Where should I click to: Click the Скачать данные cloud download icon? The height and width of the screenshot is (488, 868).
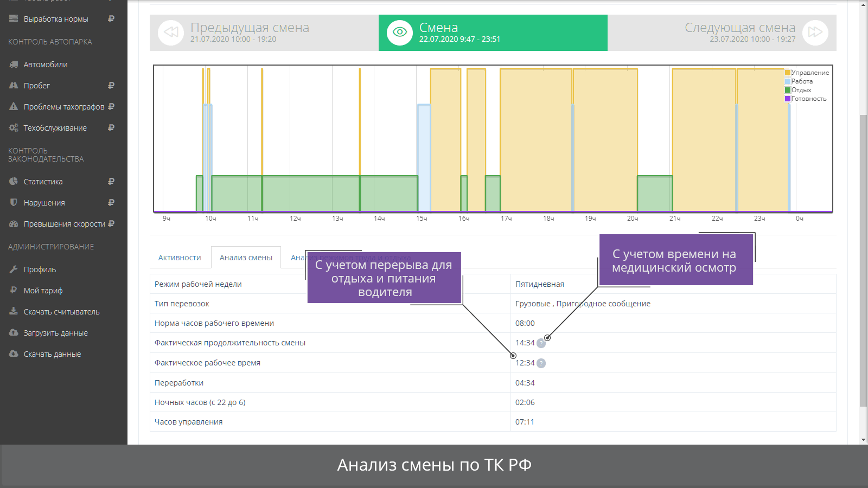[14, 354]
